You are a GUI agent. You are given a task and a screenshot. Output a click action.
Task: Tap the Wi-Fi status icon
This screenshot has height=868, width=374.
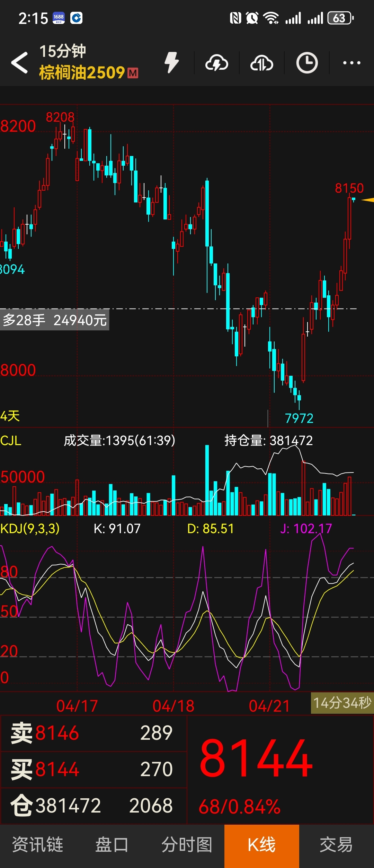271,18
